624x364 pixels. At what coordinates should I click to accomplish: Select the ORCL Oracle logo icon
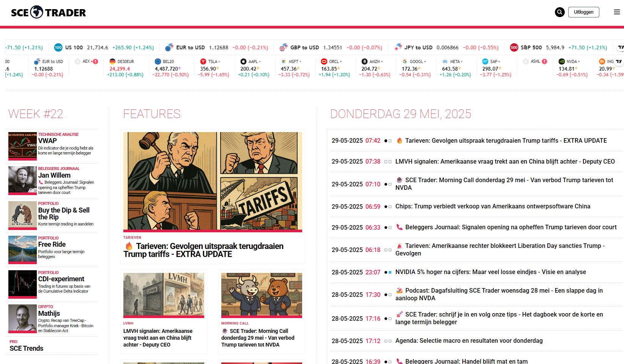click(x=324, y=61)
